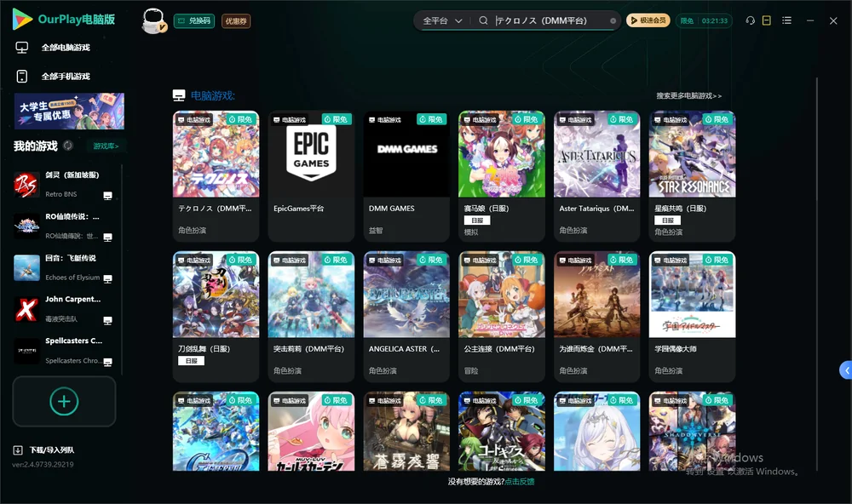This screenshot has height=504, width=852.
Task: Click the download queue arrow icon
Action: (x=17, y=450)
